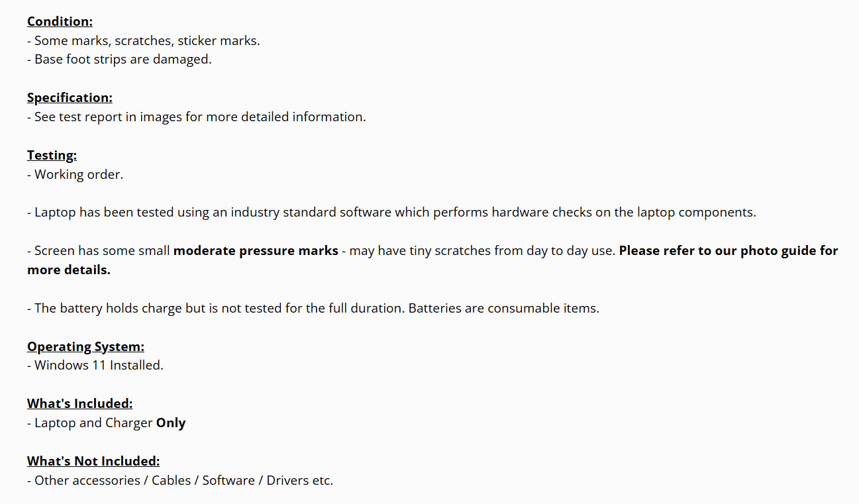Image resolution: width=859 pixels, height=504 pixels.
Task: Click the 'Some marks, scratches, sticker marks' line
Action: tap(143, 40)
